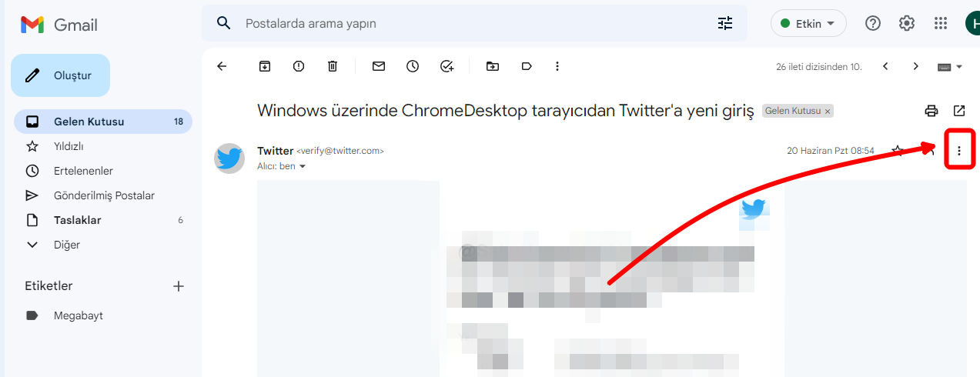Open the Megabayt label

(x=78, y=315)
